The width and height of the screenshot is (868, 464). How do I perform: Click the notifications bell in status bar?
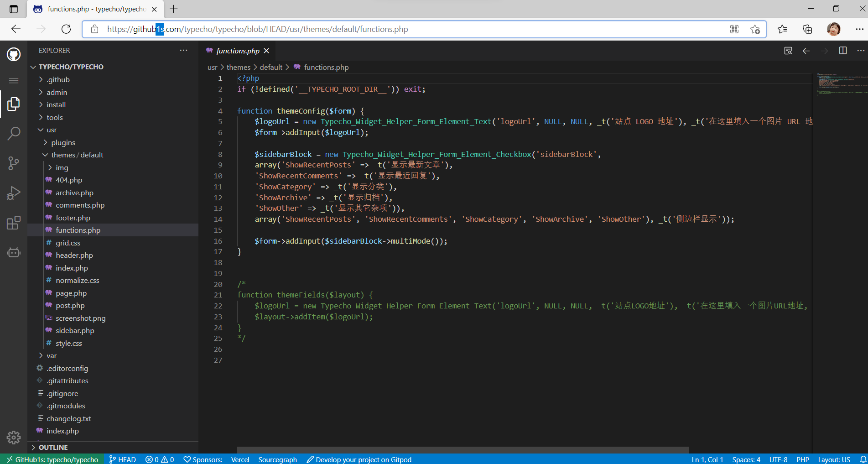863,459
